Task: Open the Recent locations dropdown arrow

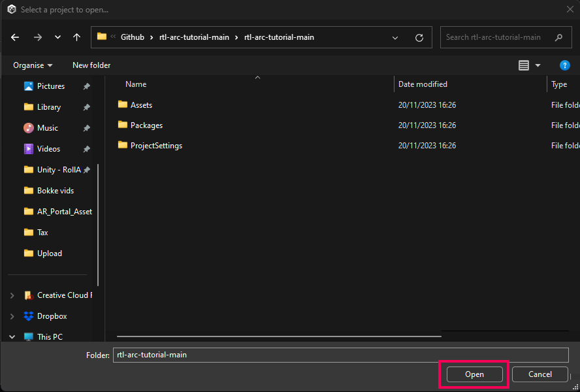Action: click(x=58, y=37)
